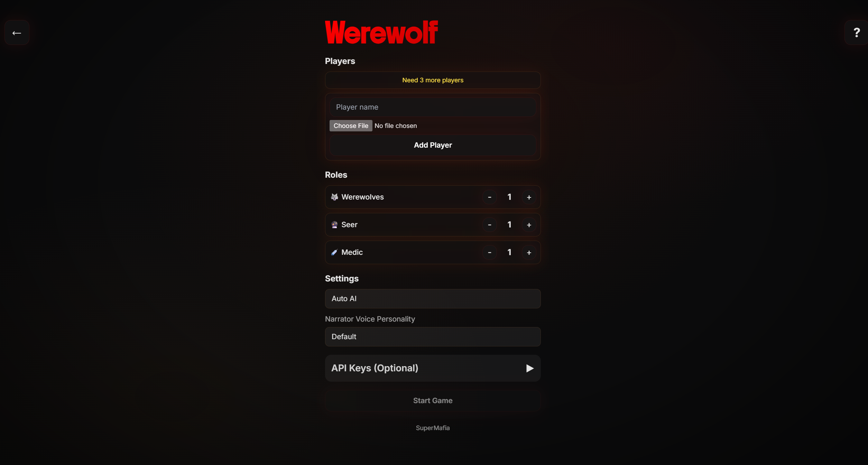
Task: Click the Start Game button
Action: pos(433,400)
